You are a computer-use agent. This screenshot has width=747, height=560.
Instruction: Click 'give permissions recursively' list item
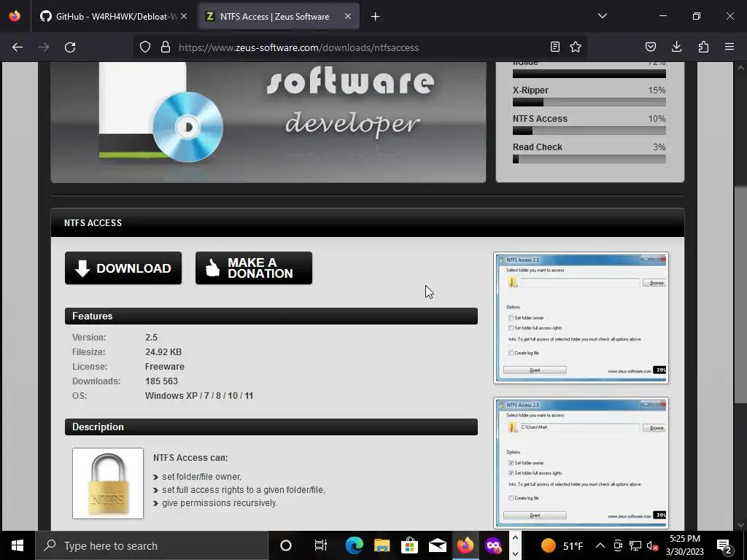tap(219, 503)
